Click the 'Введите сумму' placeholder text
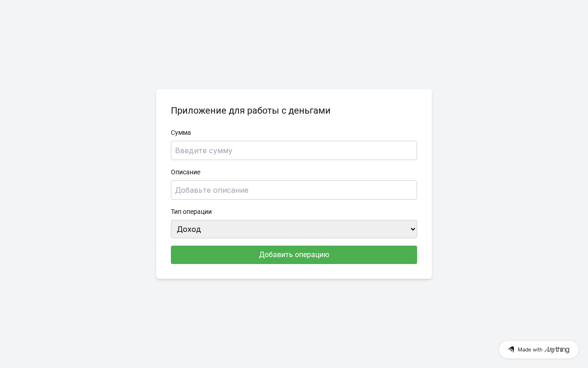This screenshot has height=368, width=588. click(204, 150)
